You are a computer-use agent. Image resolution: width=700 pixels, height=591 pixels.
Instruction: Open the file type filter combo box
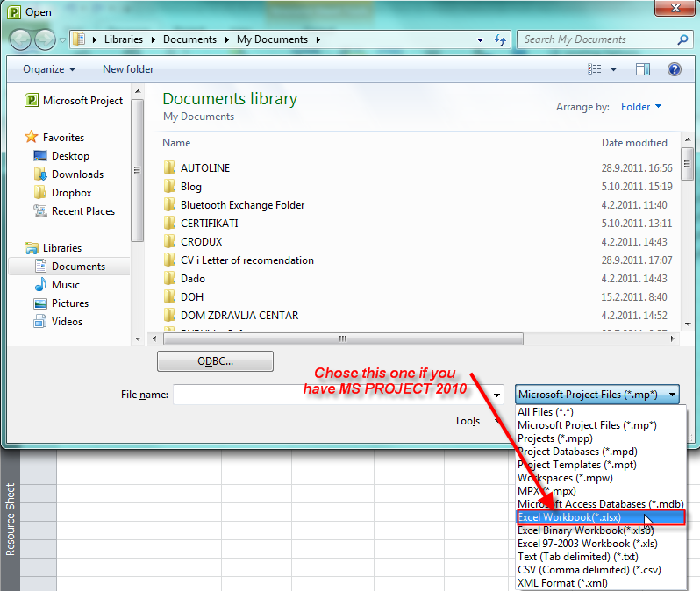click(x=596, y=395)
